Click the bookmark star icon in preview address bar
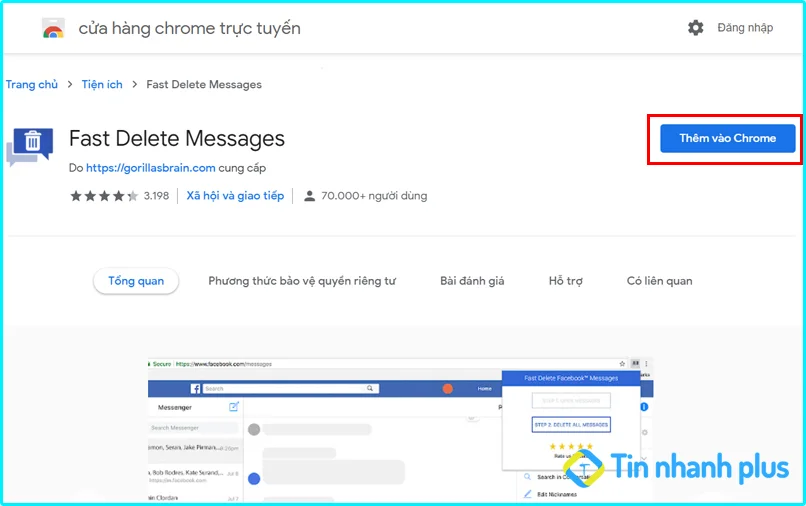Image resolution: width=806 pixels, height=506 pixels. (622, 364)
